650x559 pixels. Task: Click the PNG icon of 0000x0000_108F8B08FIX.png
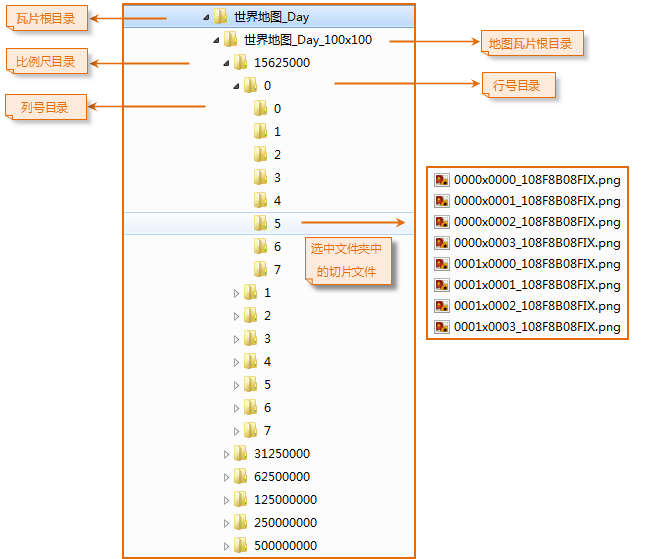[441, 180]
